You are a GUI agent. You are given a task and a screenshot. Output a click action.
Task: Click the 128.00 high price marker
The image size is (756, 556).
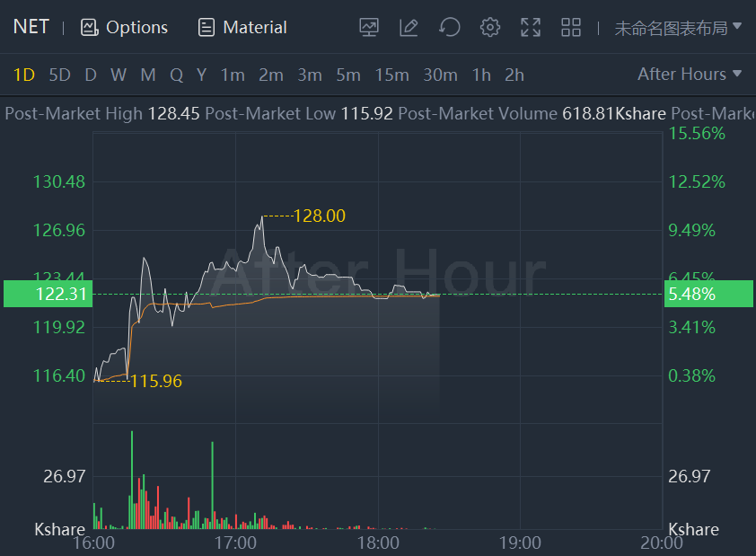point(319,216)
